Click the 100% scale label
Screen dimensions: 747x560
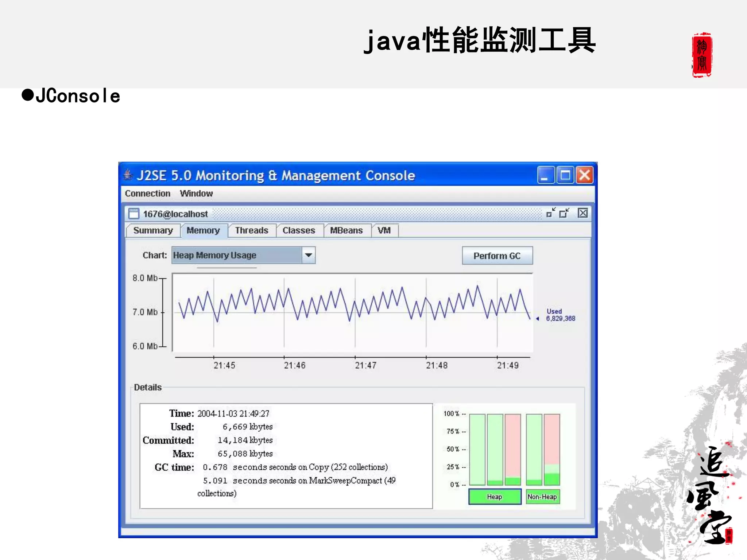(452, 413)
